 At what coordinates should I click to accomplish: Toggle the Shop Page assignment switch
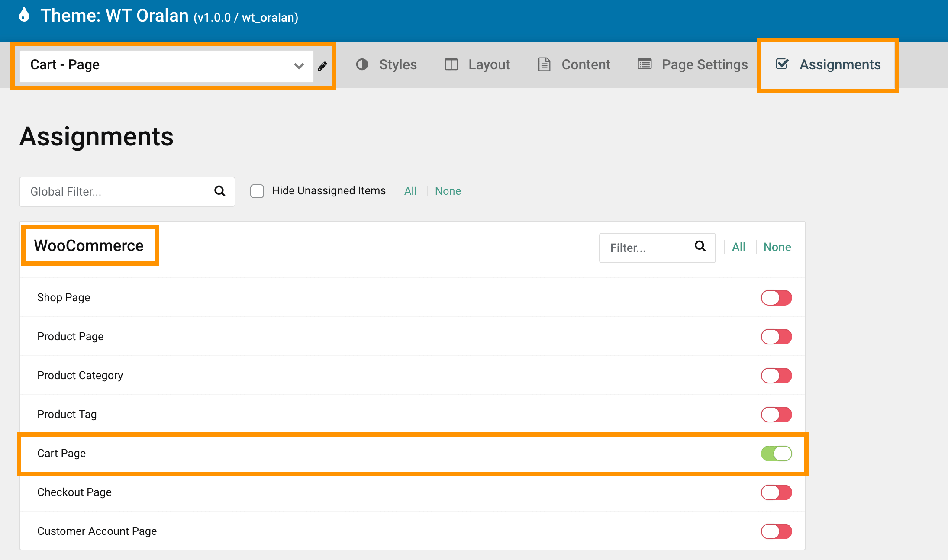(x=777, y=298)
